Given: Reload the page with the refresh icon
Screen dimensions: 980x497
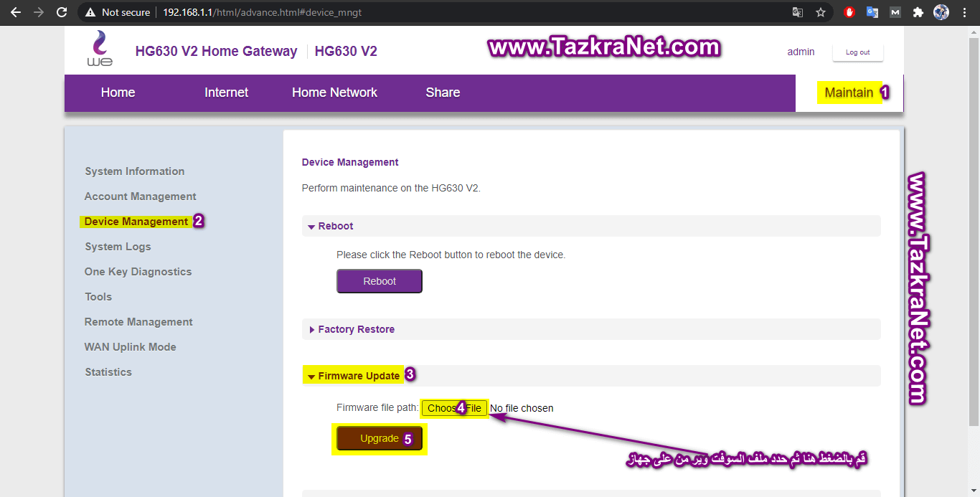Looking at the screenshot, I should coord(62,12).
